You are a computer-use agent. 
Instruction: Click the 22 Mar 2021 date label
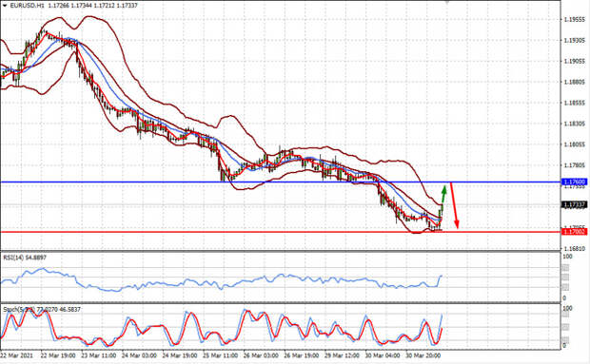tap(16, 355)
